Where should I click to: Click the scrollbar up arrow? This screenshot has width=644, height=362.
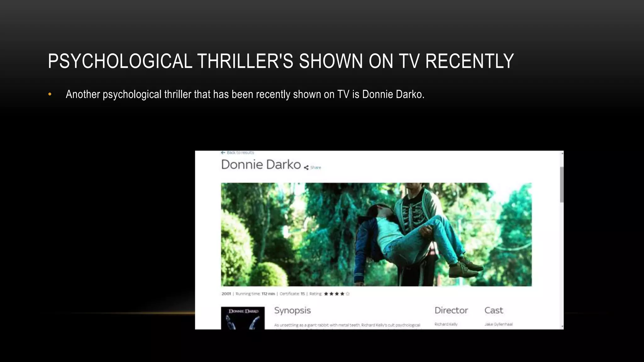click(562, 153)
